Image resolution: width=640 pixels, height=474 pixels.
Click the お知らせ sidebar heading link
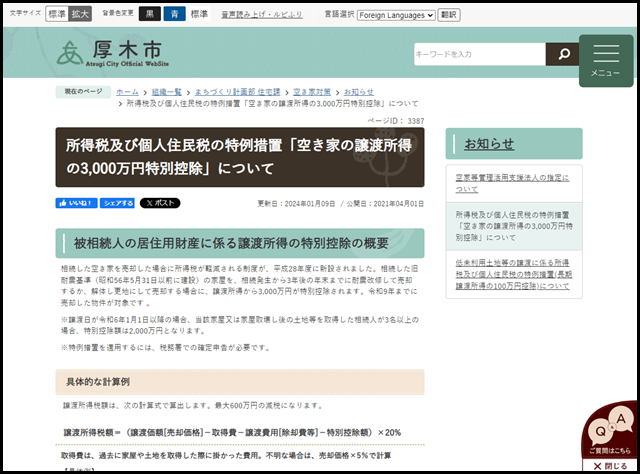(489, 144)
